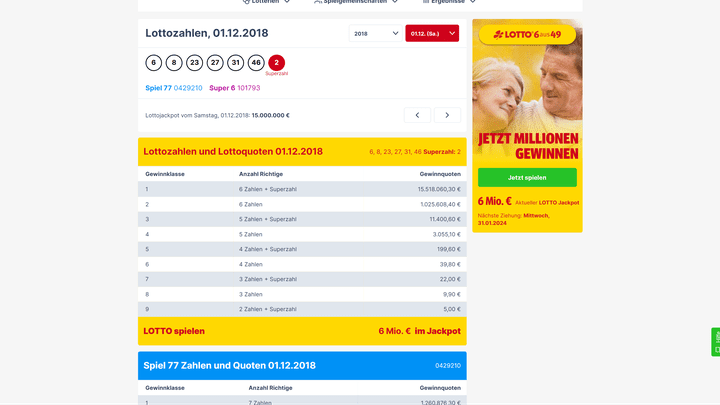The height and width of the screenshot is (405, 720).
Task: Click the Jetzt spielen green button
Action: pyautogui.click(x=527, y=178)
